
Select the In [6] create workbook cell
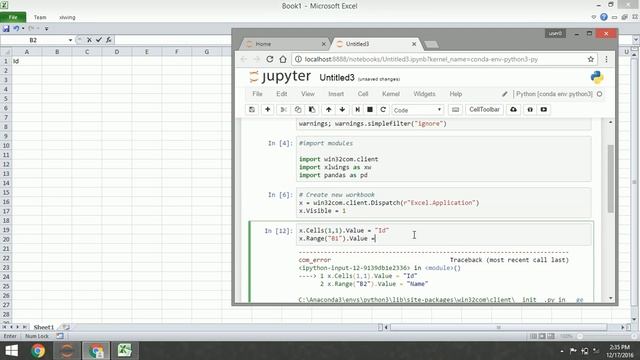(x=444, y=202)
